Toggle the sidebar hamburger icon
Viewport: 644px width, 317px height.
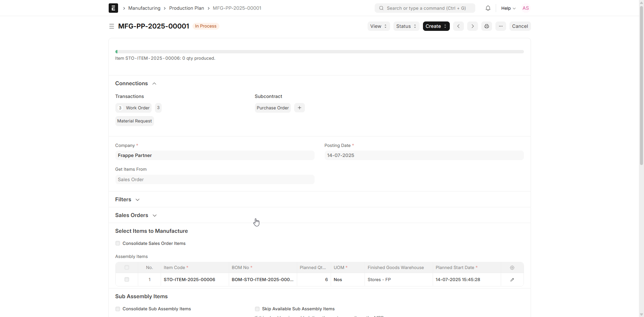pos(112,26)
